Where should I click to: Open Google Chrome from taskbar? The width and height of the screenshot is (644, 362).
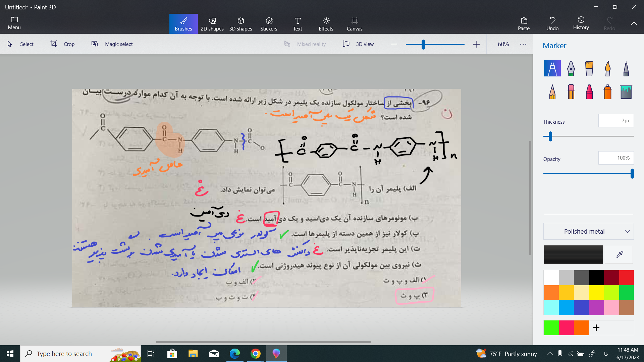coord(256,354)
